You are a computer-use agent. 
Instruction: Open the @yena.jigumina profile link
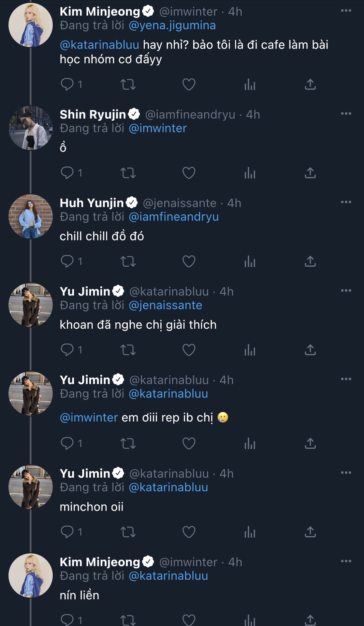pyautogui.click(x=172, y=25)
